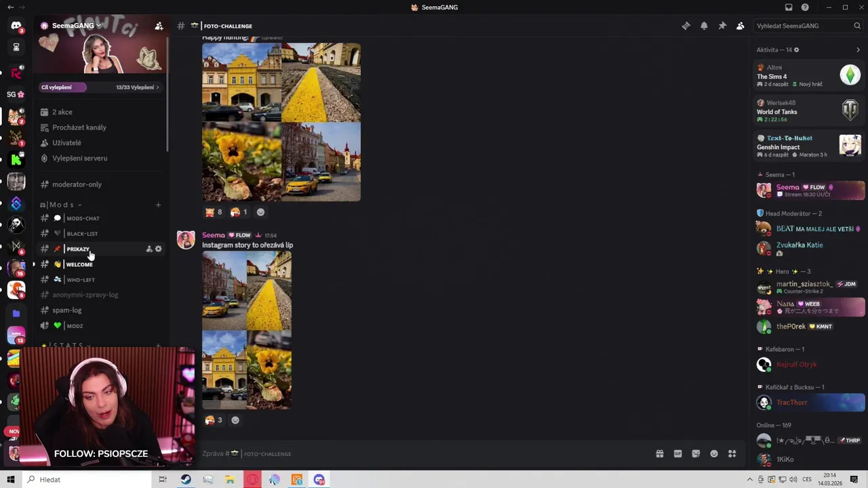This screenshot has width=868, height=488.
Task: Toggle the member list visibility
Action: pyautogui.click(x=741, y=26)
